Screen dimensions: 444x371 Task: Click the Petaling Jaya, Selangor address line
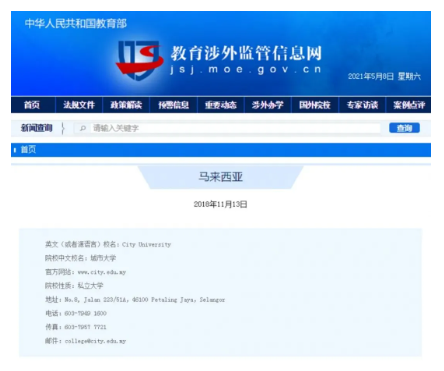[x=135, y=300]
